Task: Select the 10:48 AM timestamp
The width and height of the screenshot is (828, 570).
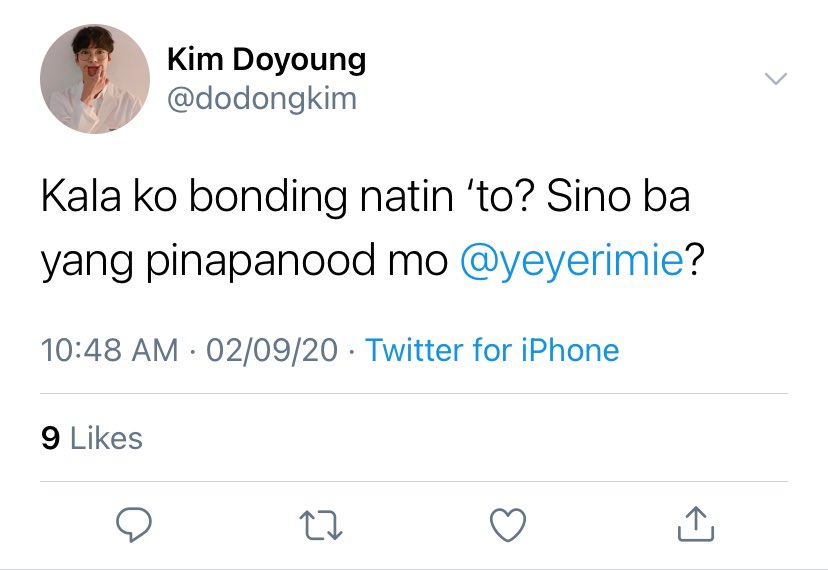Action: [109, 350]
